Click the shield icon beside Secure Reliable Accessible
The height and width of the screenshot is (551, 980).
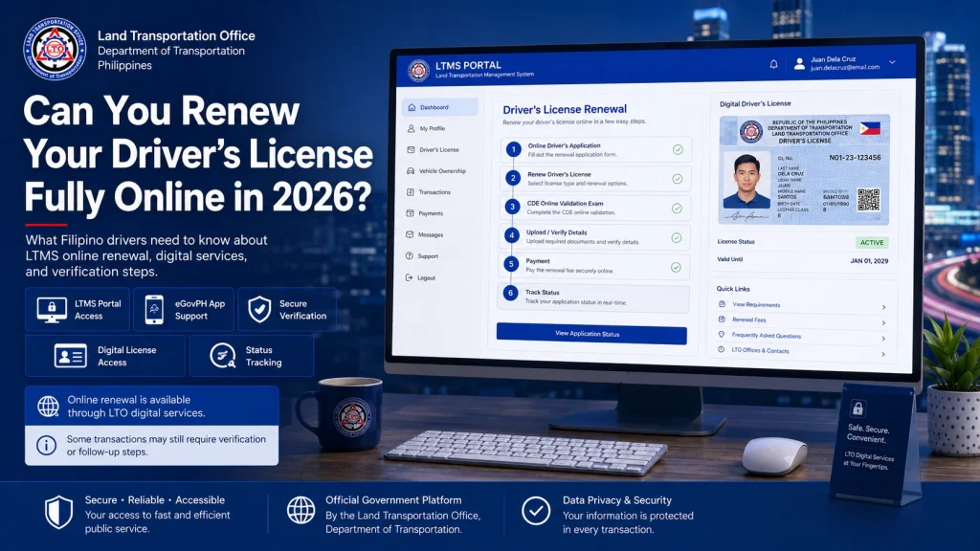(x=58, y=513)
